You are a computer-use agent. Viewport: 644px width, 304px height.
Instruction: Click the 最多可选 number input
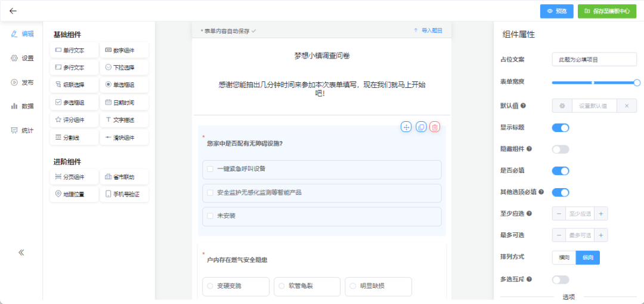pos(580,235)
